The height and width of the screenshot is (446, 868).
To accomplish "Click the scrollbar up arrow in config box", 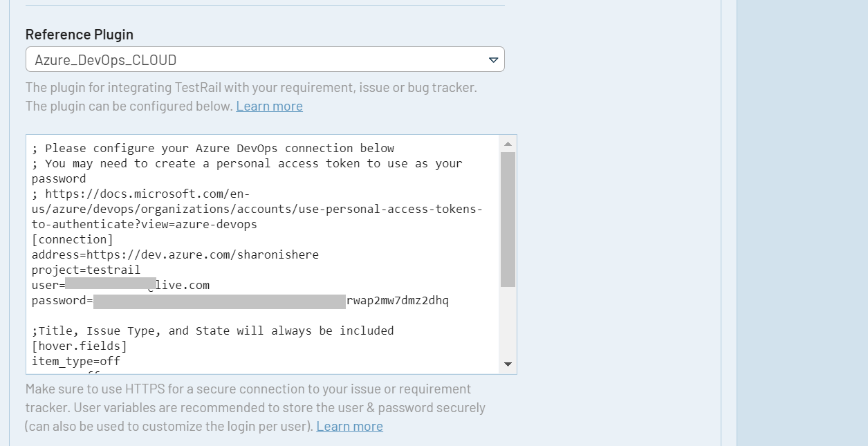I will tap(508, 144).
